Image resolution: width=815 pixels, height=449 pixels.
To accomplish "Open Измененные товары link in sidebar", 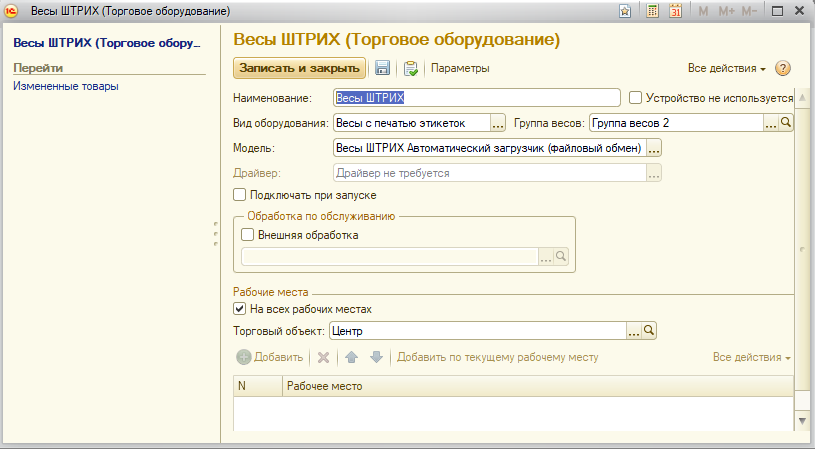I will click(66, 86).
